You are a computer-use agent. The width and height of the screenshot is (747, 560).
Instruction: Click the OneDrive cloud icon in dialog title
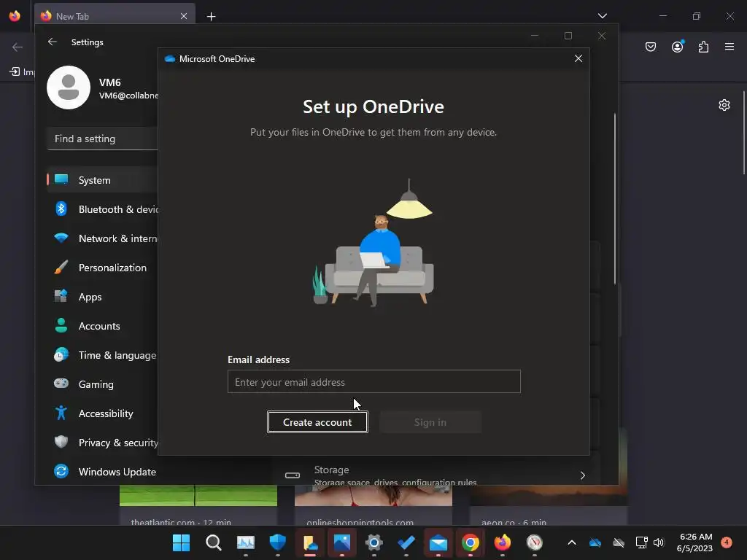[x=169, y=58]
